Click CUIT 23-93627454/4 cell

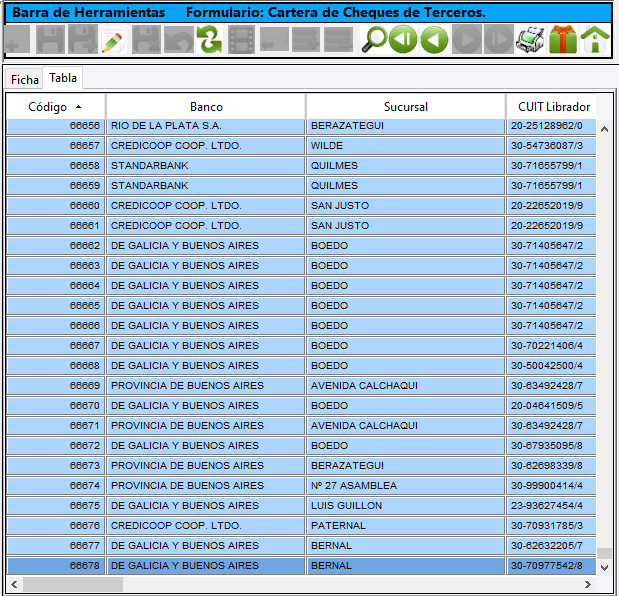[x=551, y=506]
